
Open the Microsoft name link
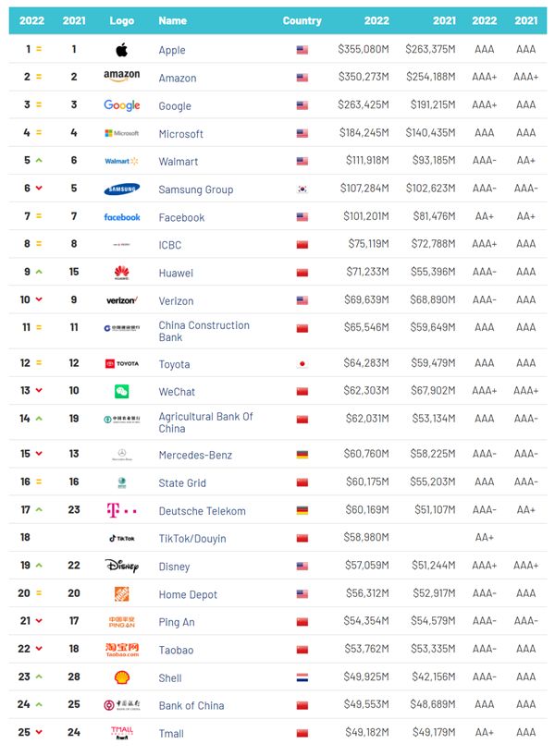[181, 134]
